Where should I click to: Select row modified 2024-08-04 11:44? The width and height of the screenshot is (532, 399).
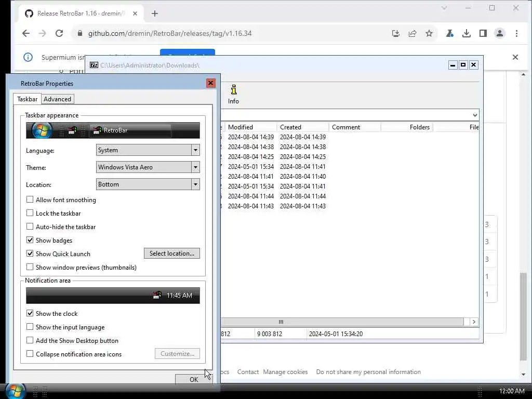click(350, 196)
